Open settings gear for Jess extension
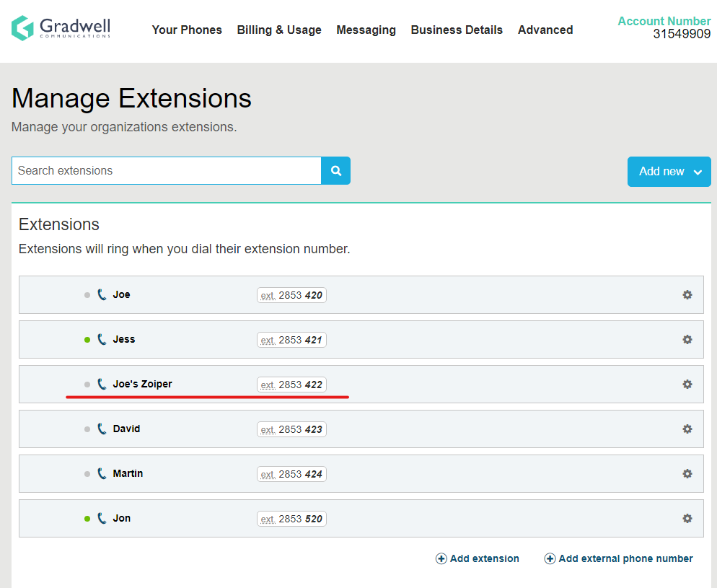Viewport: 717px width, 588px height. 687,340
